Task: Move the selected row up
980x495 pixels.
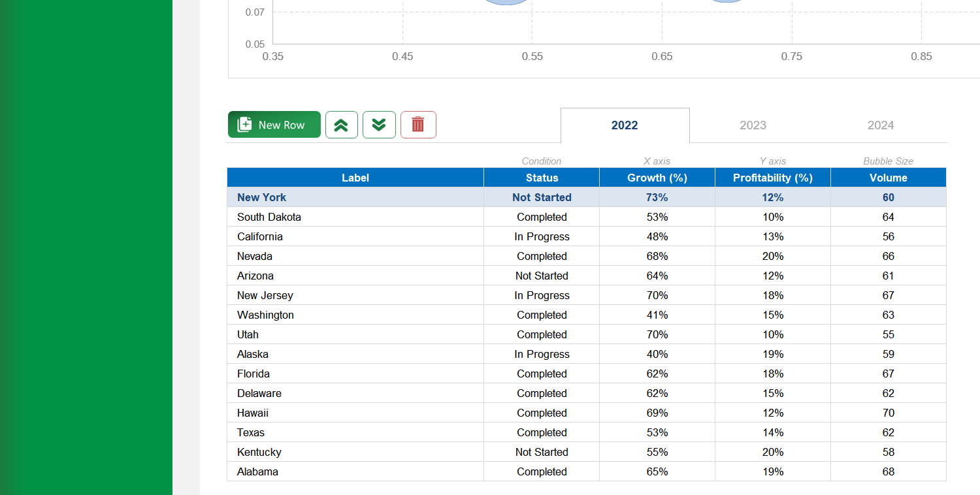Action: [x=342, y=124]
